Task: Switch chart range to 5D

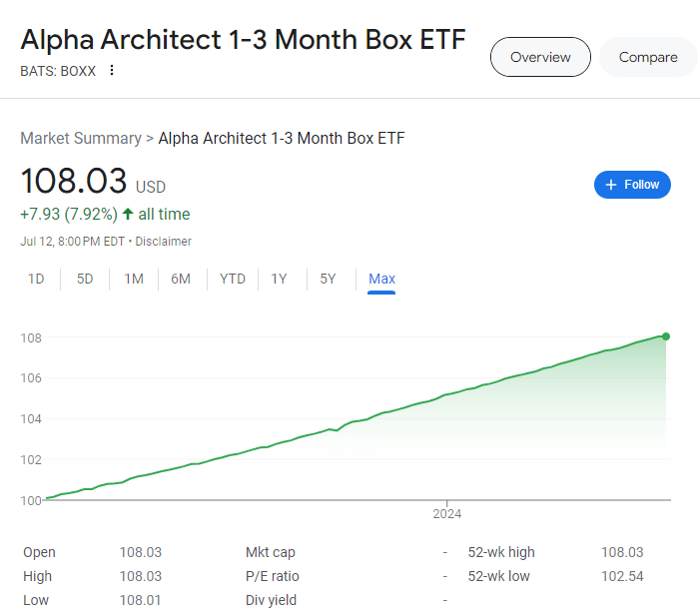Action: 85,279
